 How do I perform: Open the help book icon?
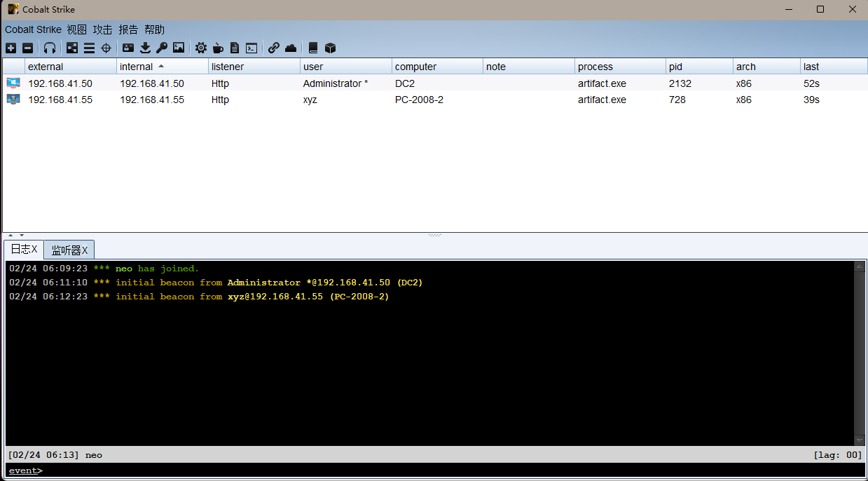coord(313,48)
